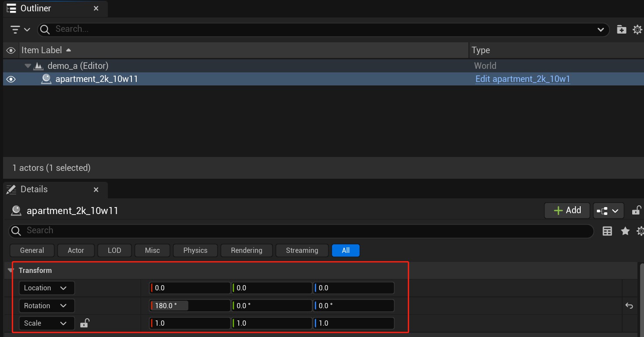
Task: Click apartment_2k_10w11 name in Details header
Action: tap(72, 211)
